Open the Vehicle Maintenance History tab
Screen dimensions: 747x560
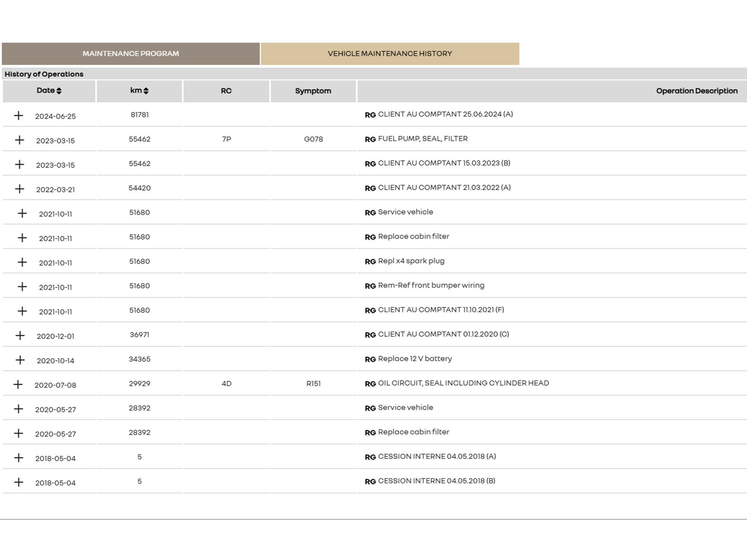(x=390, y=54)
